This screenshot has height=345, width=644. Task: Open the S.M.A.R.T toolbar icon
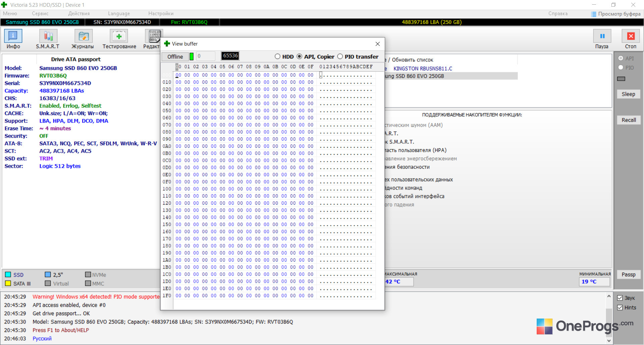click(x=48, y=36)
